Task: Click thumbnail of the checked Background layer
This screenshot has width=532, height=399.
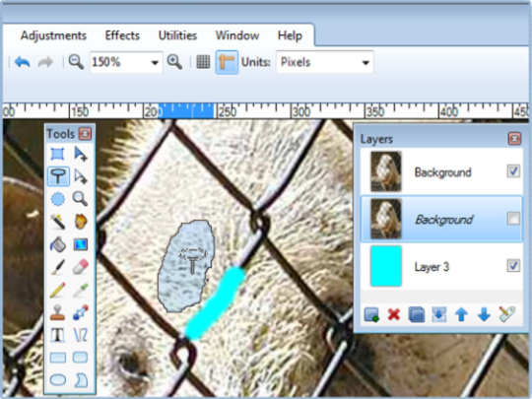Action: pos(386,171)
